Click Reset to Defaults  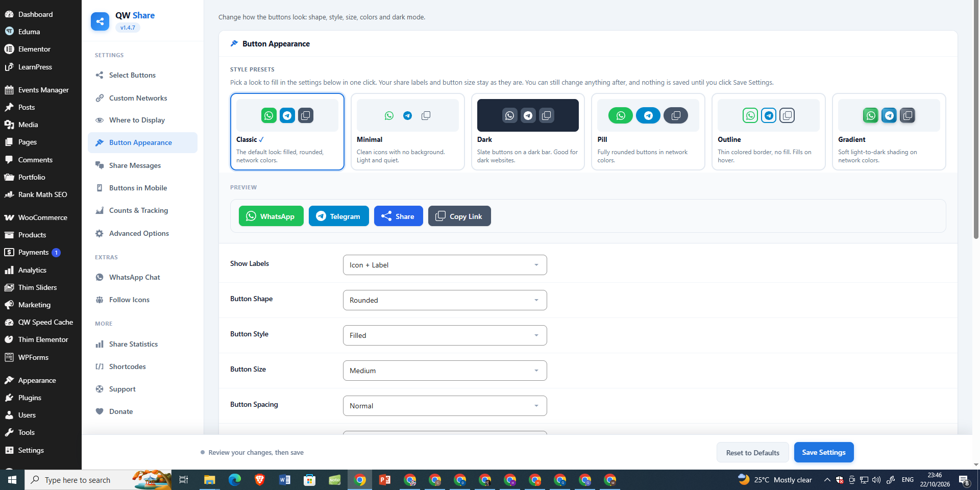click(753, 452)
